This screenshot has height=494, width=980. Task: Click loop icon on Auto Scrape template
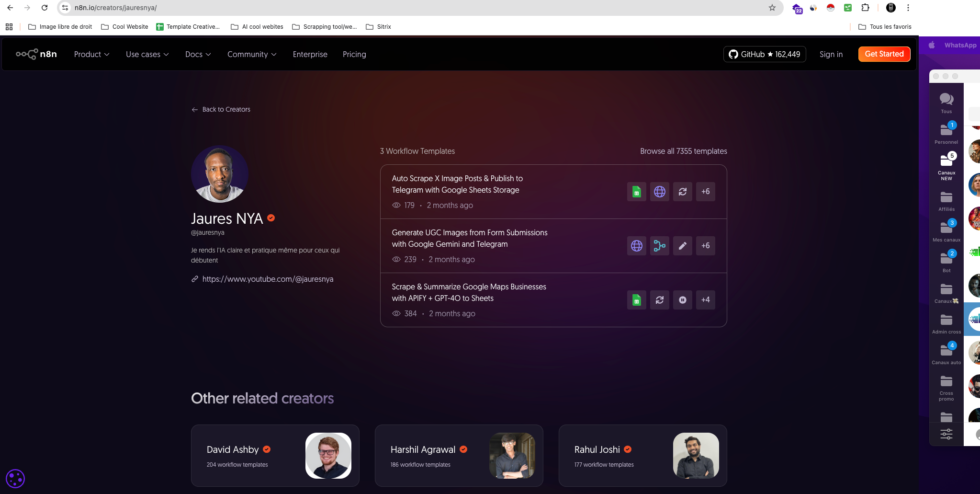[683, 192]
